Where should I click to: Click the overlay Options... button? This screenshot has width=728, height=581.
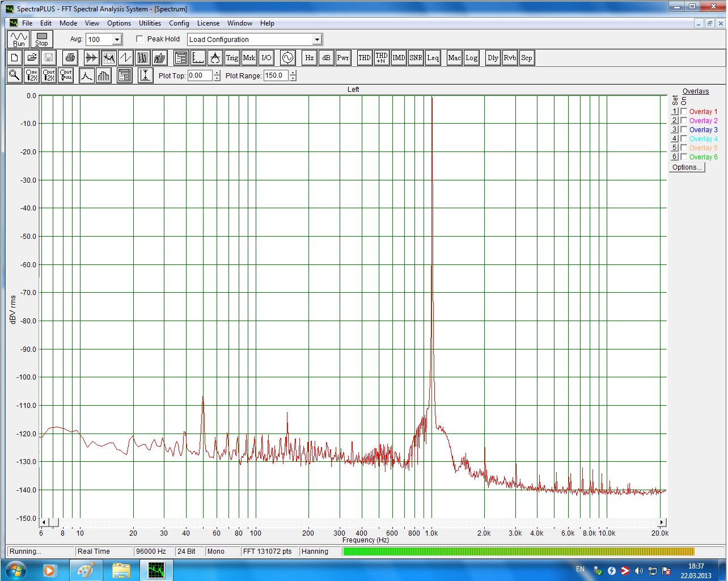687,167
